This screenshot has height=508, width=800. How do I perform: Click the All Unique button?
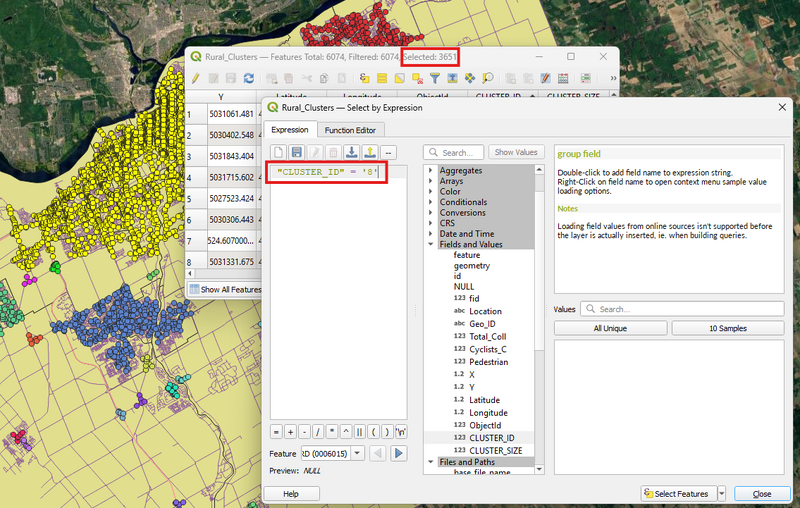click(x=610, y=328)
